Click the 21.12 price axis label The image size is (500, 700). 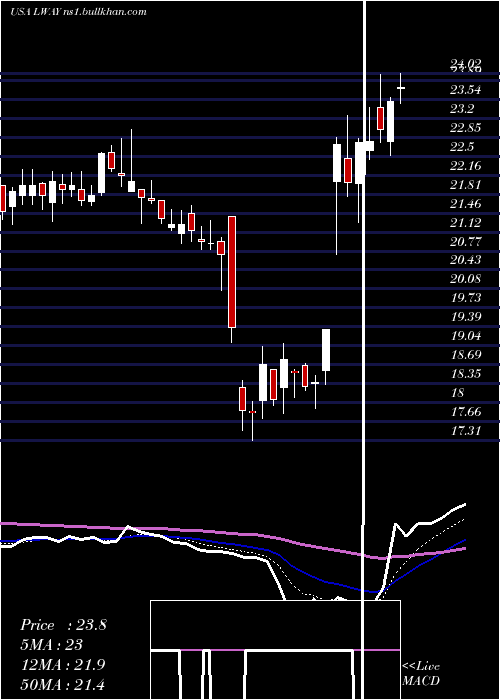click(x=465, y=223)
